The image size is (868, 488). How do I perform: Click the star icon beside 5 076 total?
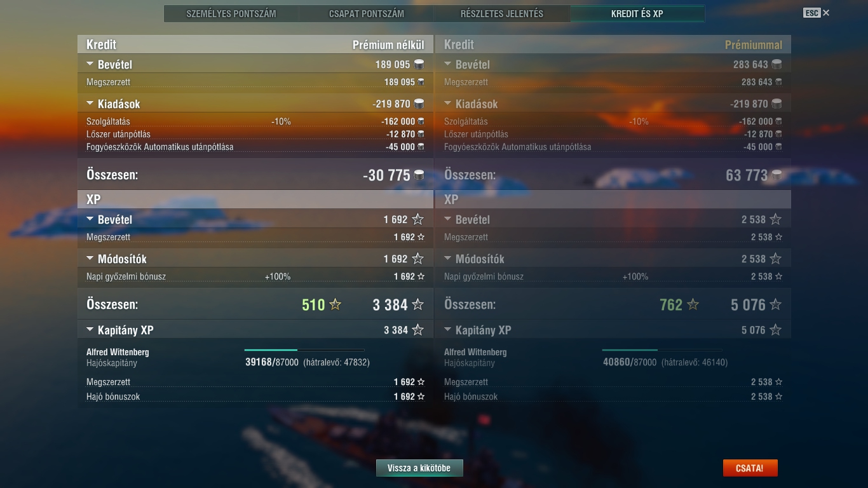point(775,304)
